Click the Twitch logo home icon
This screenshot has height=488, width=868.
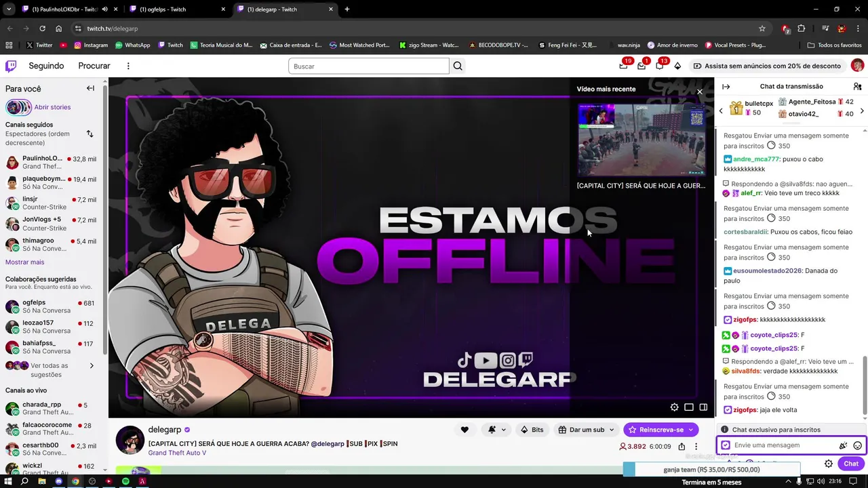point(11,66)
